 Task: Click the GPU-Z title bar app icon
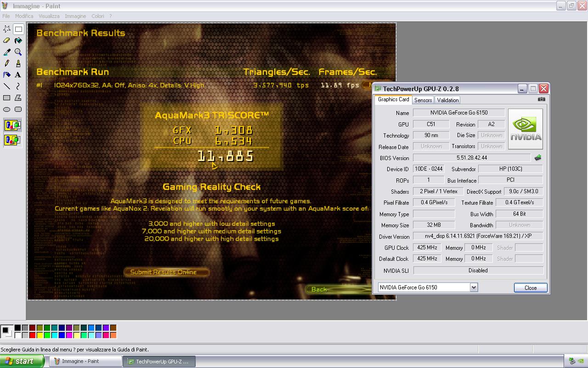[378, 89]
